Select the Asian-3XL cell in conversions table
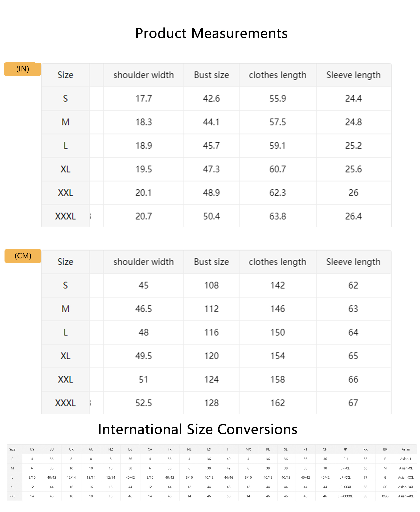Screen dimensions: 420x512 coord(406,487)
